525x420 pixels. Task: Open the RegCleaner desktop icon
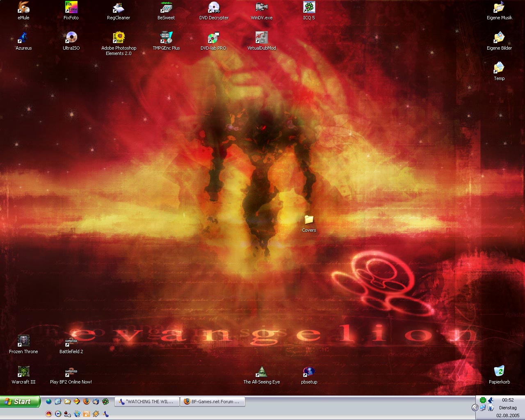coord(119,11)
